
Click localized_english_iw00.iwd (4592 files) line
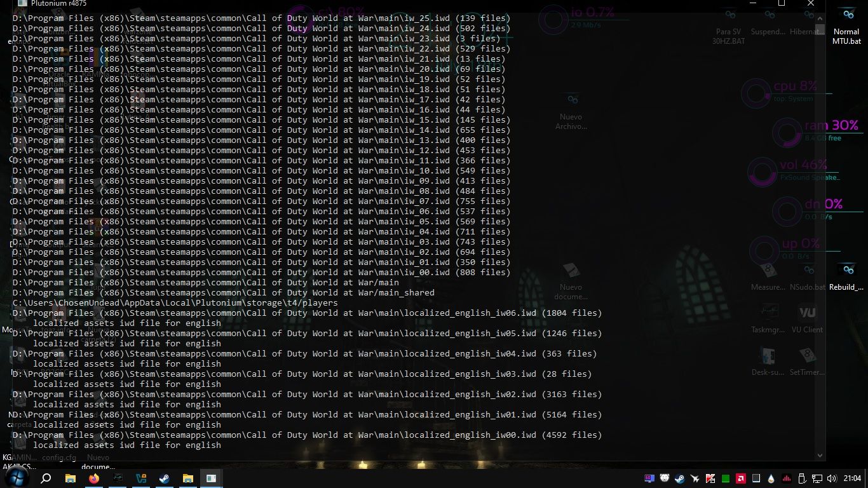307,435
